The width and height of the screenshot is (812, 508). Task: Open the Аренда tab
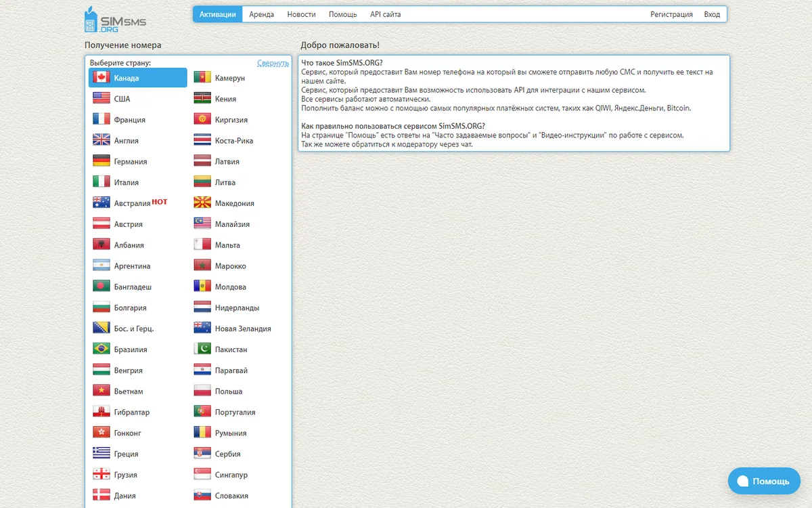tap(261, 14)
